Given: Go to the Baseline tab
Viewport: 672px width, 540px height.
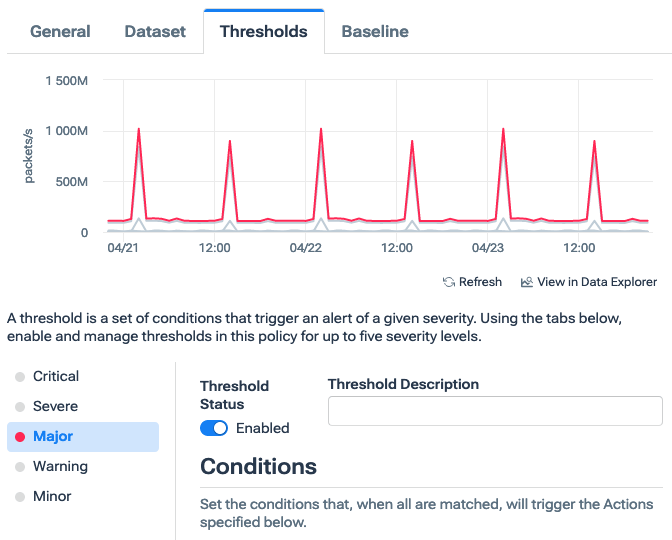Looking at the screenshot, I should click(375, 31).
